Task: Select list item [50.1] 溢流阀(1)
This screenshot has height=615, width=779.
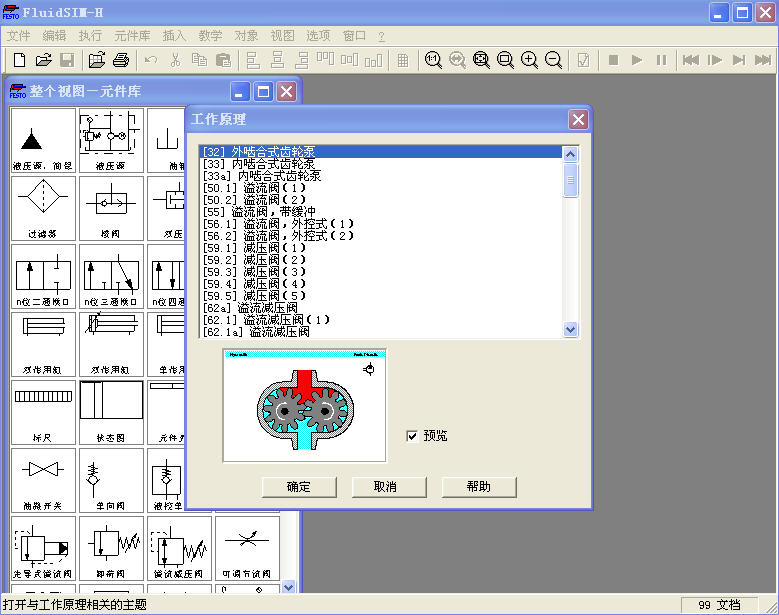Action: 382,188
